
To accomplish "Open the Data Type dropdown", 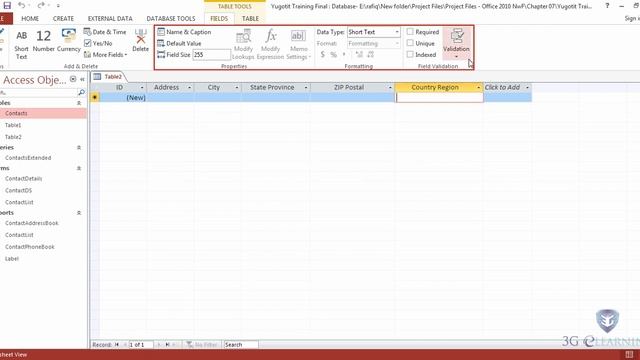I will click(x=397, y=32).
